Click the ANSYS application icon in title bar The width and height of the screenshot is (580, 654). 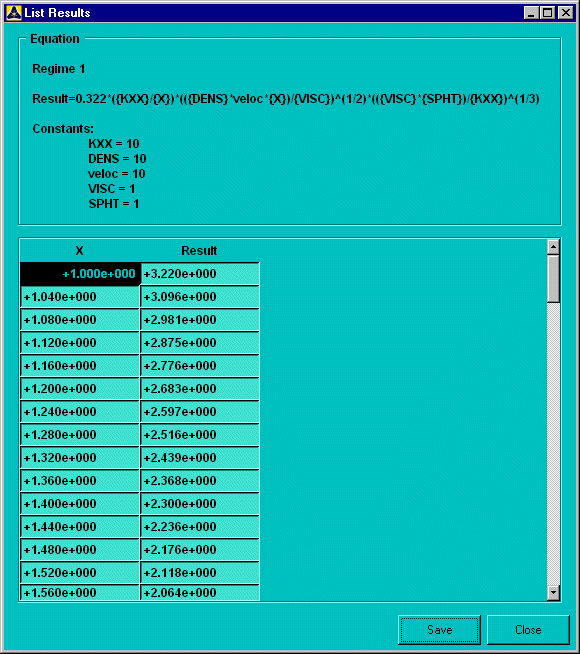(14, 13)
